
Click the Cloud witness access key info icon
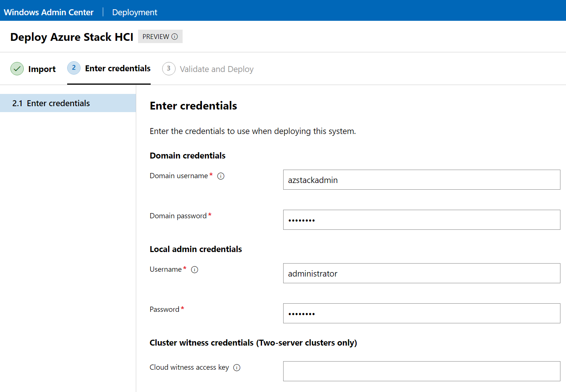[x=237, y=367]
